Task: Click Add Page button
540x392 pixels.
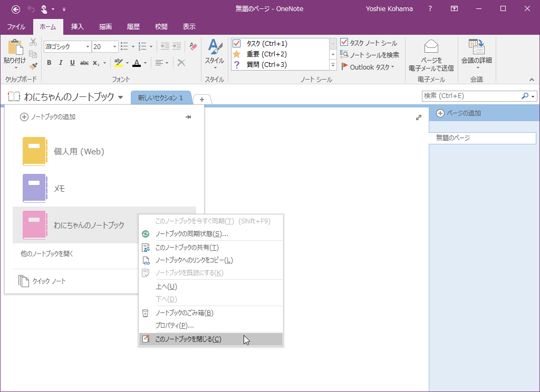Action: tap(458, 113)
